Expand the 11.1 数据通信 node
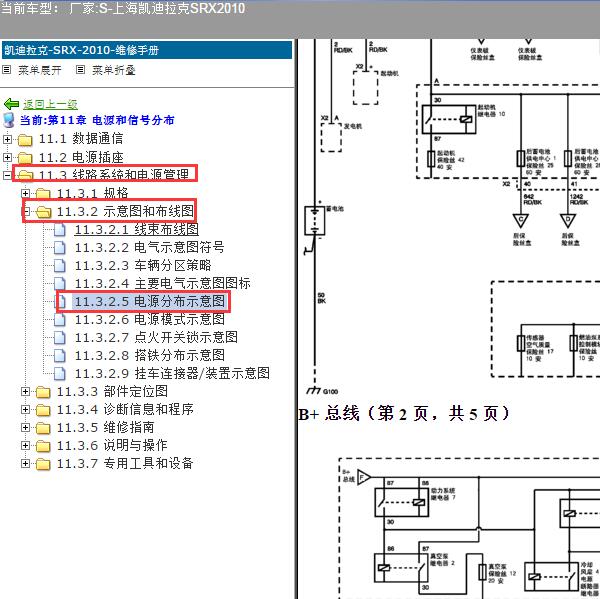The height and width of the screenshot is (599, 600). (7, 139)
